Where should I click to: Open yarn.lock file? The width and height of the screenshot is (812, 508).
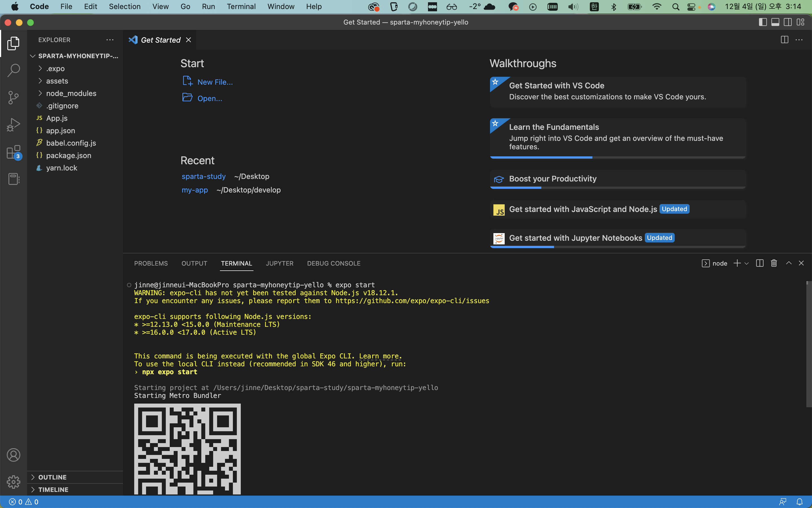point(75,168)
